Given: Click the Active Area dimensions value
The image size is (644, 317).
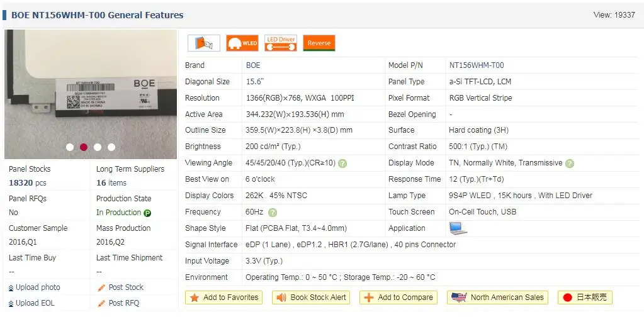Looking at the screenshot, I should 295,114.
